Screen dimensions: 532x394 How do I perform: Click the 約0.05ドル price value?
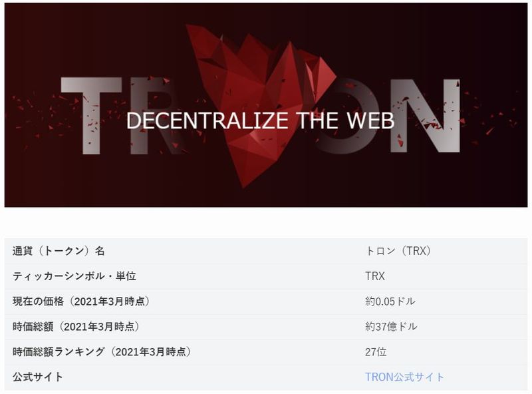point(390,301)
